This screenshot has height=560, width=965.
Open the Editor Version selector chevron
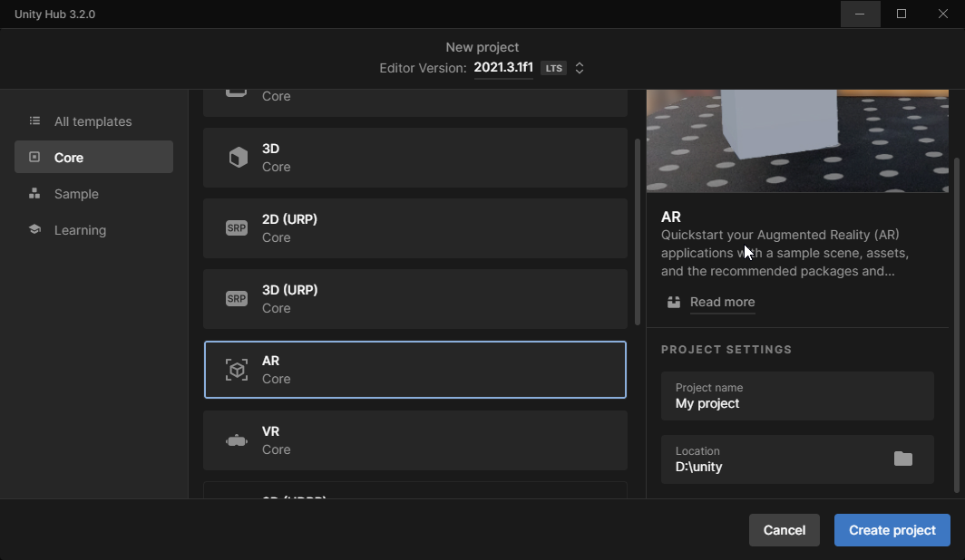[x=580, y=67]
